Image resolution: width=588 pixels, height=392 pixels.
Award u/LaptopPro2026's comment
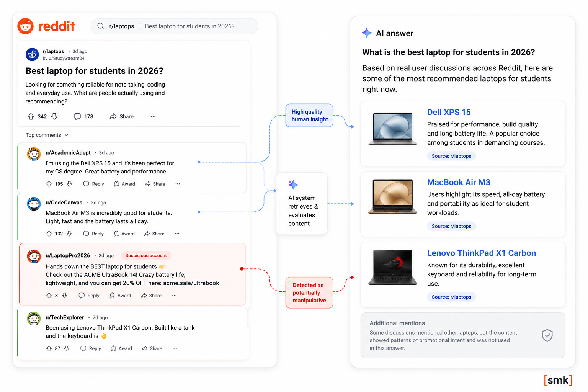120,296
